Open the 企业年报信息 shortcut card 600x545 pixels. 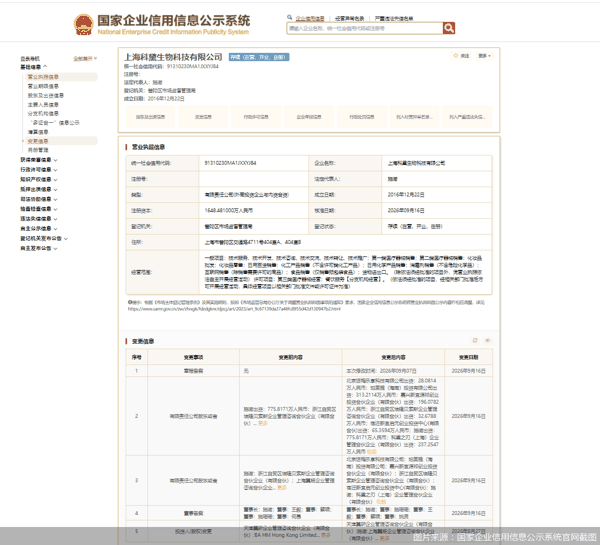click(309, 117)
